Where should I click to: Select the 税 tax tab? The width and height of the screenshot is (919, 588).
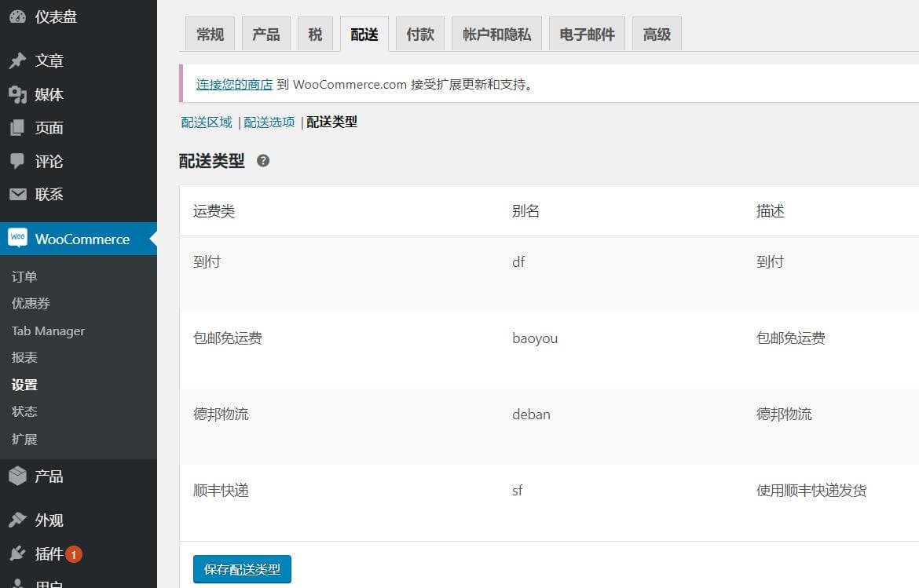[316, 33]
